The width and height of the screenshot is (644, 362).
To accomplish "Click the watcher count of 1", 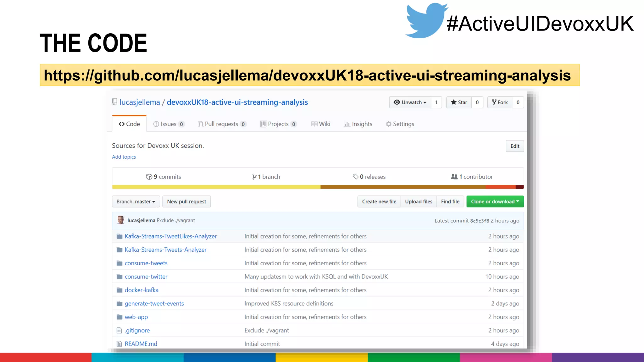I will pyautogui.click(x=436, y=102).
